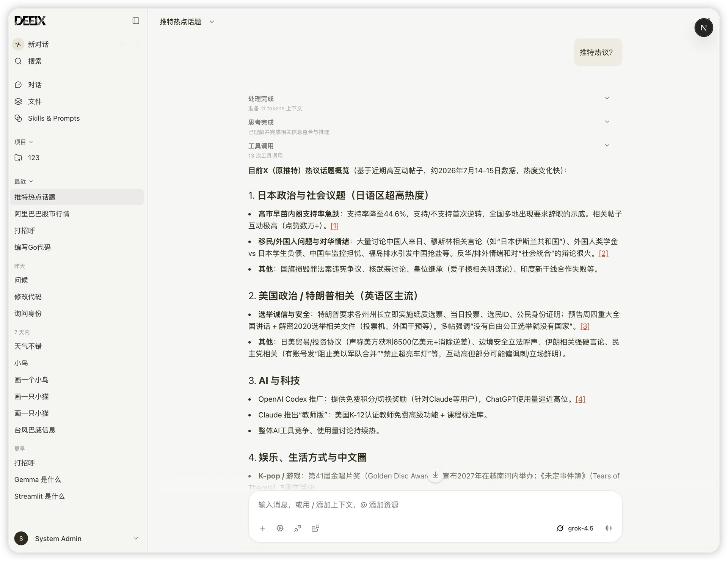Click the 准备 11 tokens 上下文 text
This screenshot has height=561, width=728.
pos(275,108)
